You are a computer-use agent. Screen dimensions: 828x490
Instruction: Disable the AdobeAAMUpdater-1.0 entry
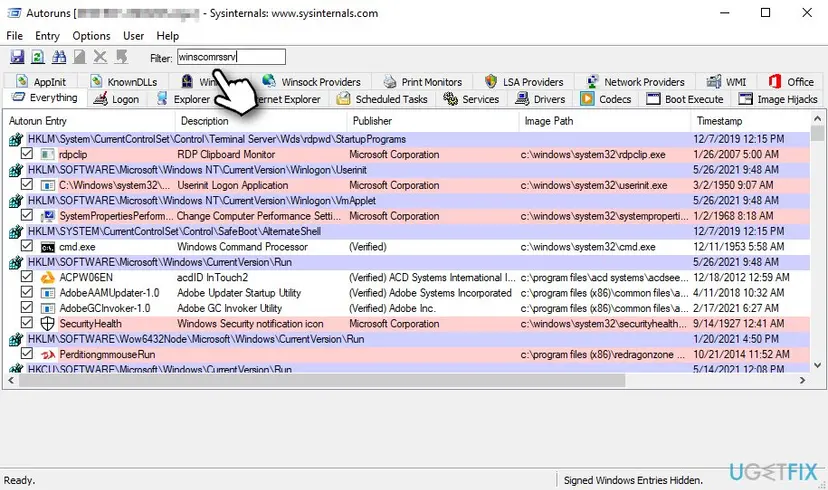click(27, 292)
